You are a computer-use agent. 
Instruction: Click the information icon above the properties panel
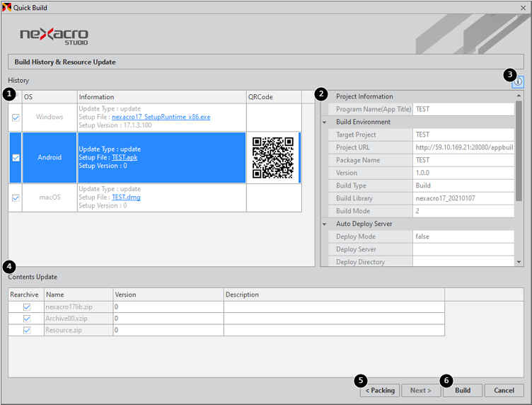(519, 82)
